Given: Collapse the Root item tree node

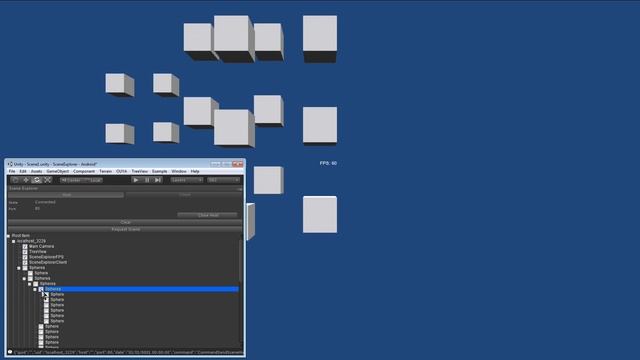Looking at the screenshot, I should [8, 236].
